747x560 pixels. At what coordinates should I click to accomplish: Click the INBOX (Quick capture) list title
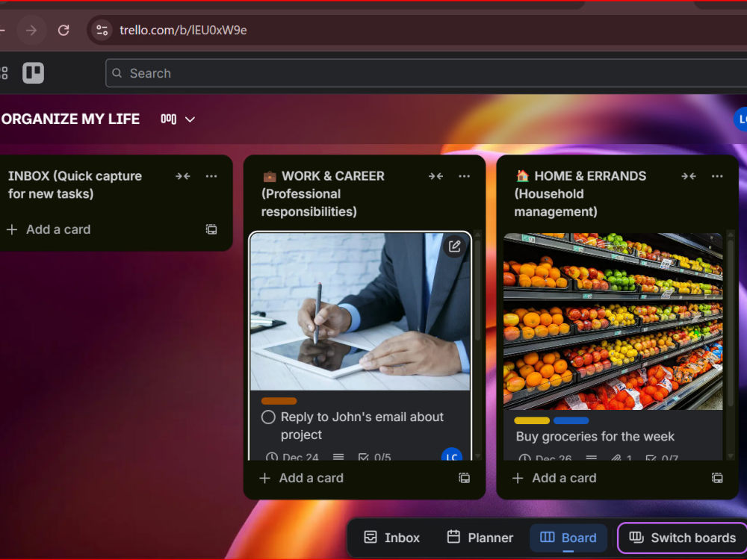75,184
